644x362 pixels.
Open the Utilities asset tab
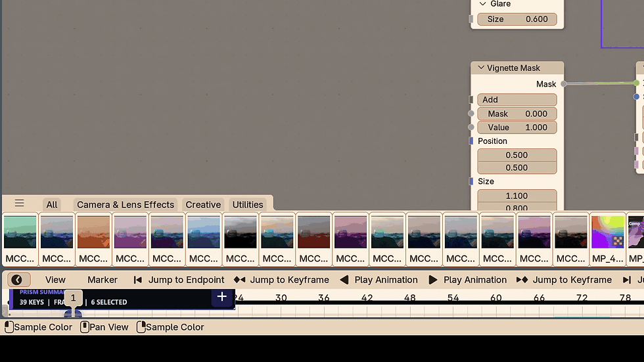[x=248, y=204]
